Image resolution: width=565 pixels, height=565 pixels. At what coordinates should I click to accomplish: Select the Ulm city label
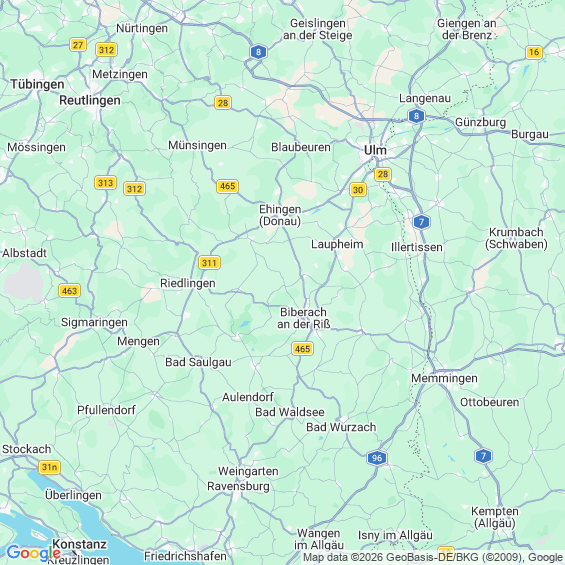click(375, 150)
